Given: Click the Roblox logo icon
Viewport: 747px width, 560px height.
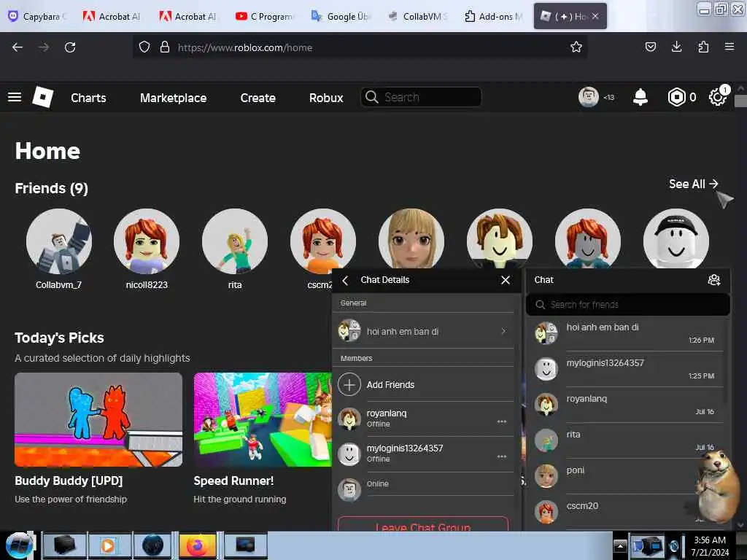Looking at the screenshot, I should point(43,97).
